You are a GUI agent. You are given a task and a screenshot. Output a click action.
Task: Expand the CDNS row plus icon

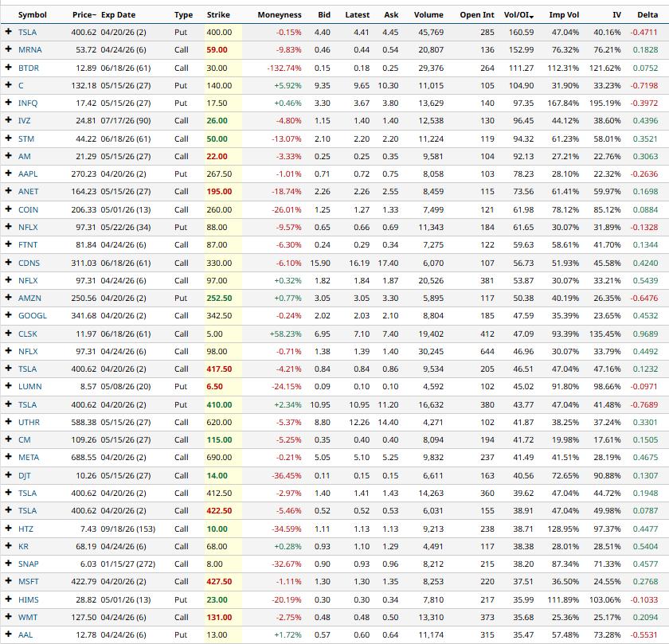[x=8, y=262]
